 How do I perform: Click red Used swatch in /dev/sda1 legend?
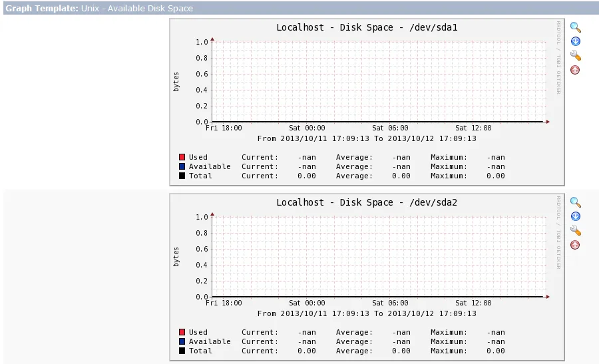pyautogui.click(x=182, y=157)
